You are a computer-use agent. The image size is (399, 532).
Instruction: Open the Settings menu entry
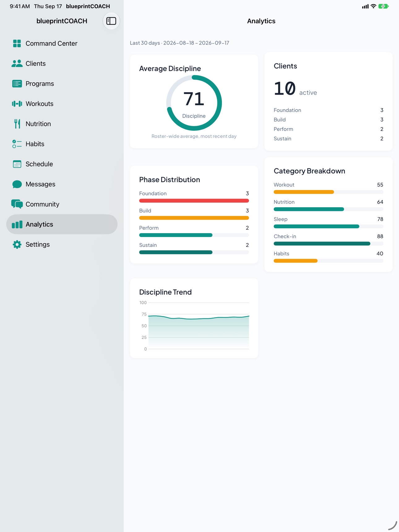click(62, 244)
